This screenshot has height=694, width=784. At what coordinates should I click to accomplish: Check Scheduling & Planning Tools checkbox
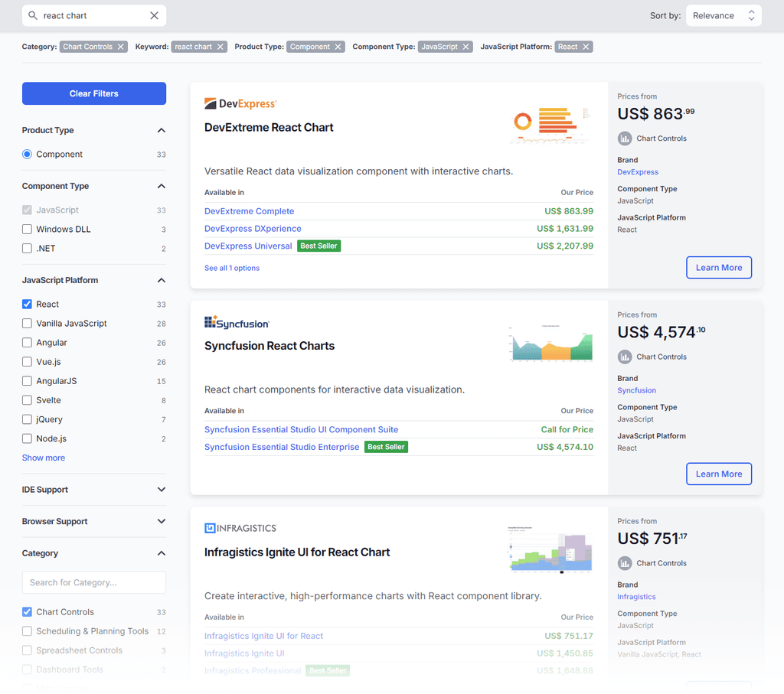coord(27,631)
